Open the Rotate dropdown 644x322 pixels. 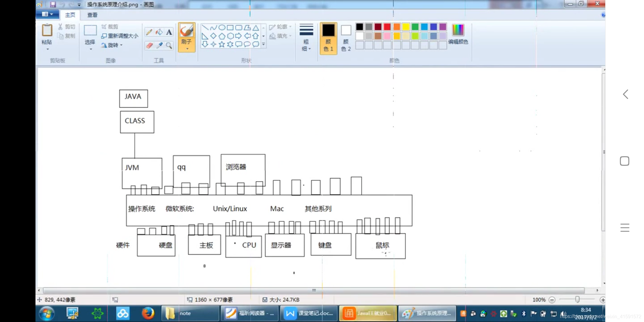click(x=112, y=45)
